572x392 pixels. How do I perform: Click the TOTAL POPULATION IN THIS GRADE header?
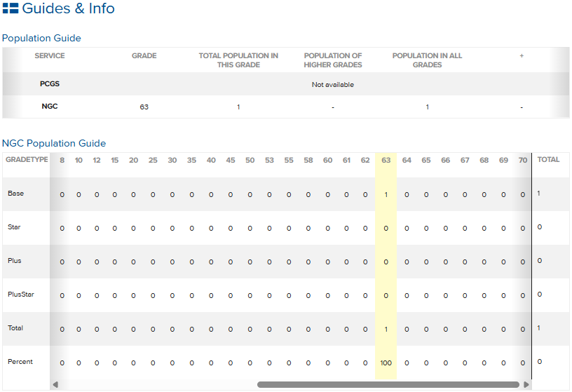[x=238, y=60]
